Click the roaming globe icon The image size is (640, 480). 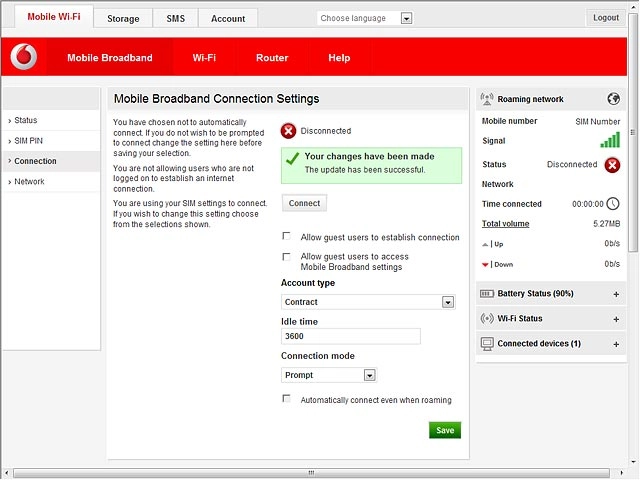click(613, 99)
